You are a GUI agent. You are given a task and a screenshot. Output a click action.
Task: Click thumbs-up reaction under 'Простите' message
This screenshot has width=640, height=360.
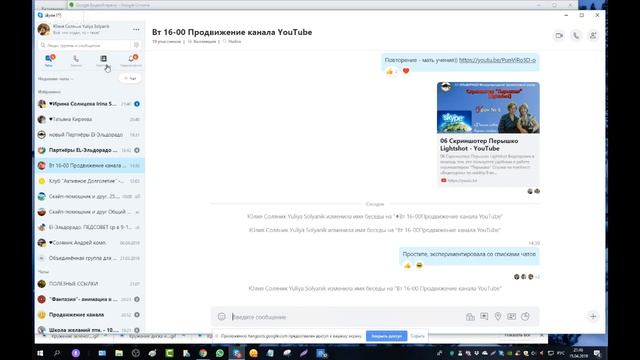point(407,266)
